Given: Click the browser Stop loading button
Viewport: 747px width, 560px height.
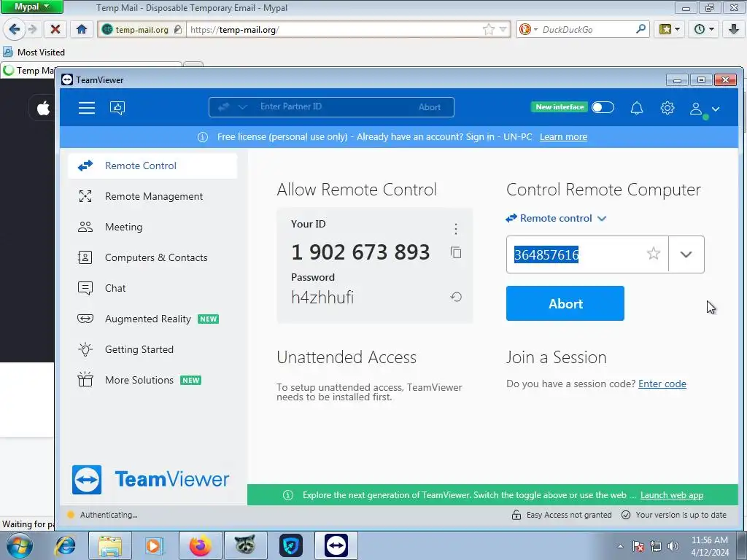Looking at the screenshot, I should tap(55, 29).
